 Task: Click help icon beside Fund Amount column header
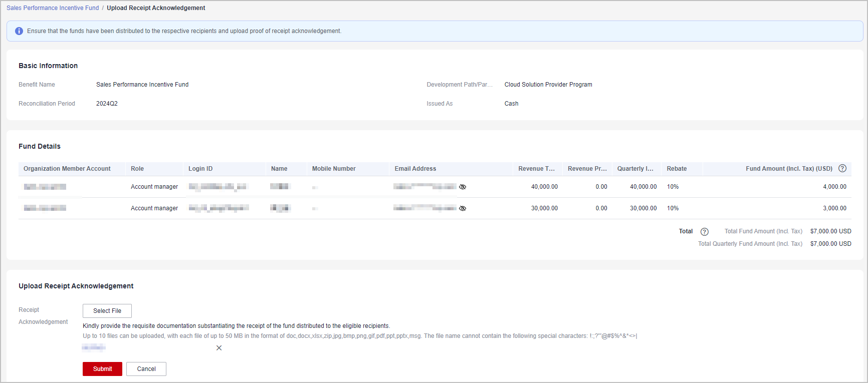coord(842,169)
